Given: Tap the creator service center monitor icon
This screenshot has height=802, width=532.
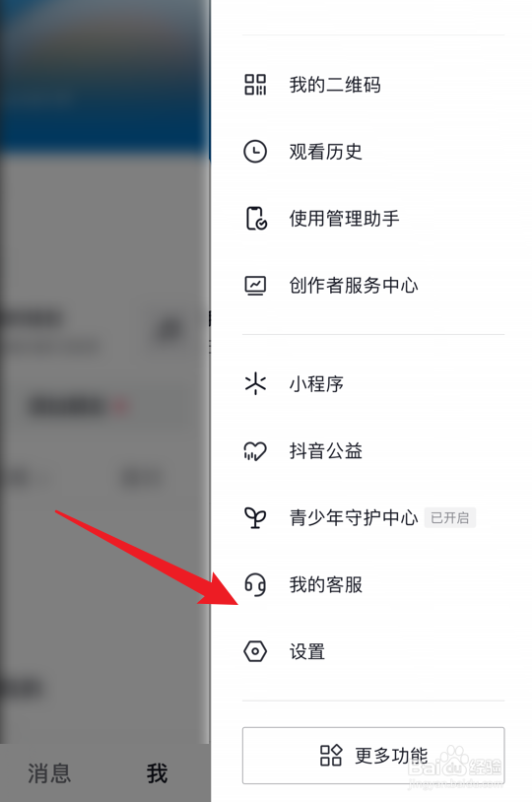Looking at the screenshot, I should tap(255, 286).
